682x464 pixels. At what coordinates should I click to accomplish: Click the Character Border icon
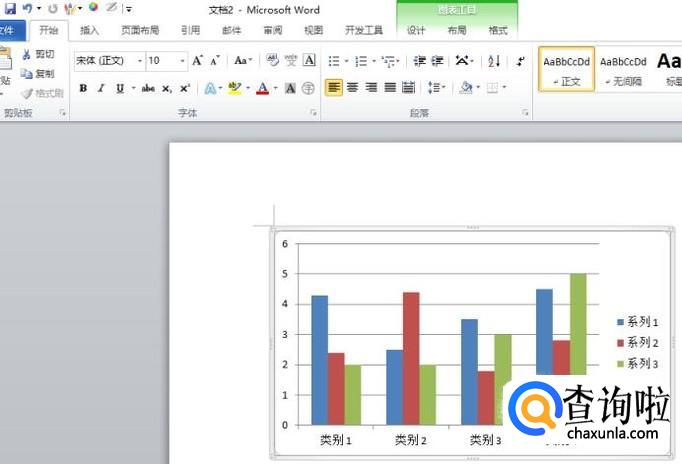309,60
